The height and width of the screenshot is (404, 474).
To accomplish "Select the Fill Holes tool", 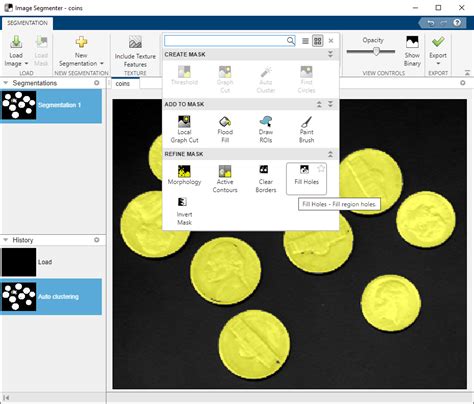I will coord(306,178).
